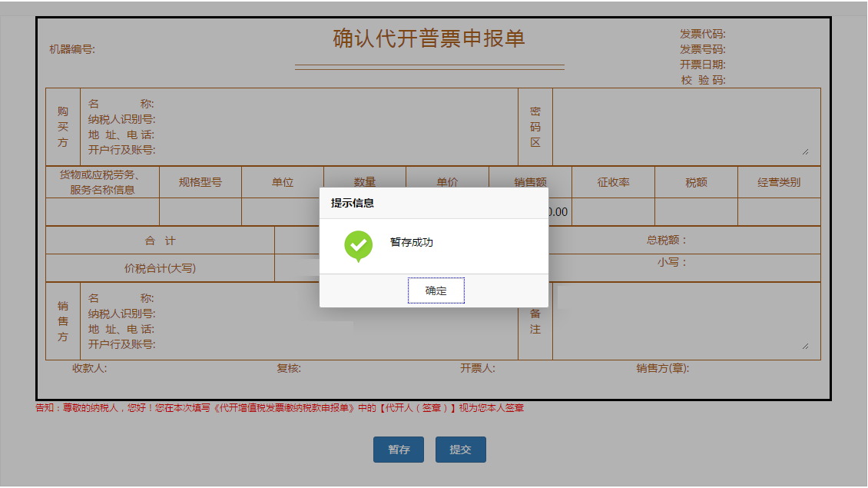The image size is (868, 488).
Task: Click the red 告知 notice text
Action: tap(280, 407)
